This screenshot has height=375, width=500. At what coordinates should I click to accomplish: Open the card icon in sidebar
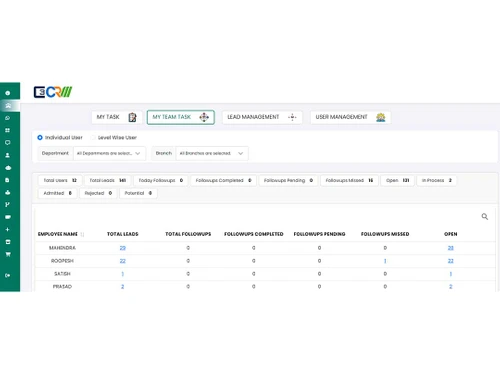tap(8, 217)
